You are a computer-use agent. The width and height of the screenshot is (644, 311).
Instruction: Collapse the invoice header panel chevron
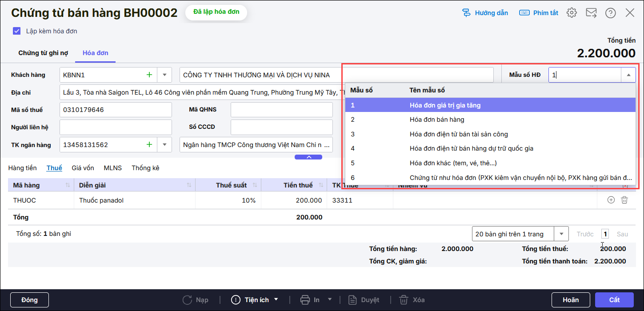pos(308,157)
